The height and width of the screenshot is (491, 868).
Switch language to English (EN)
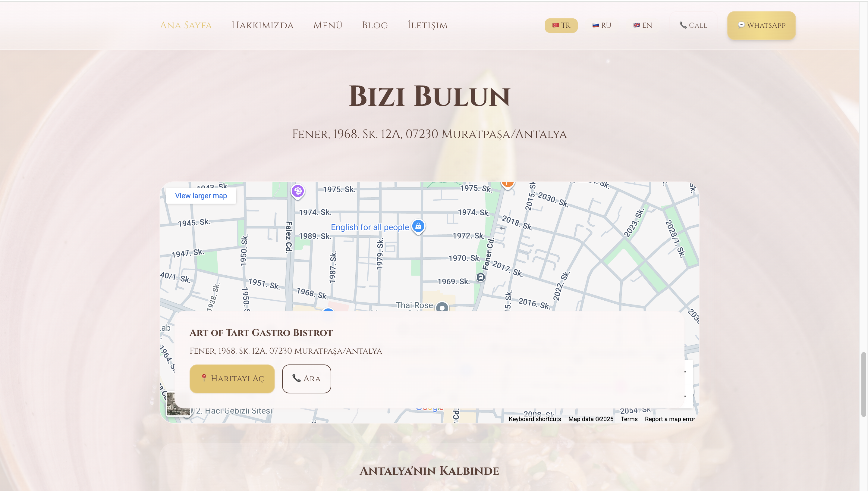pos(642,25)
